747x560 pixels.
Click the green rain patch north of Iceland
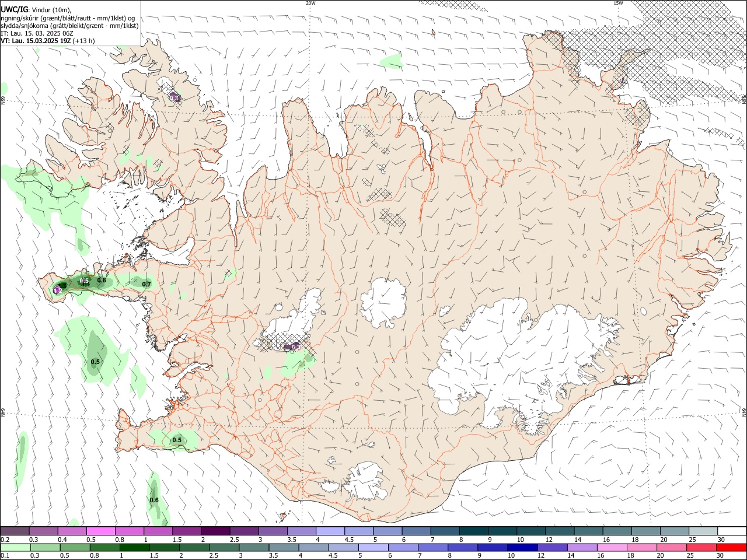pos(392,61)
